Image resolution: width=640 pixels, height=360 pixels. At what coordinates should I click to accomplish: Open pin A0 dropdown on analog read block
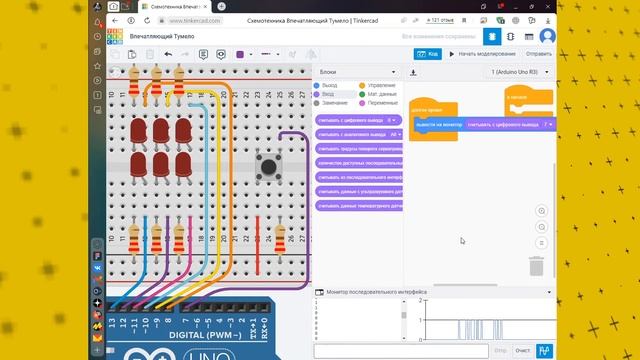click(395, 134)
